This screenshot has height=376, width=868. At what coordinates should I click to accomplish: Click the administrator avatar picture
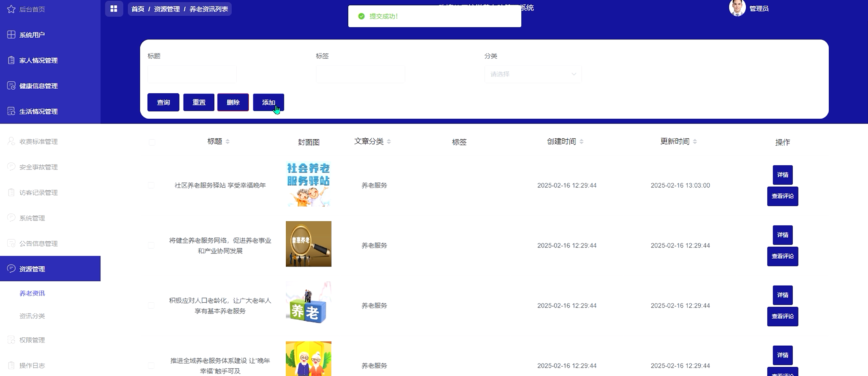click(x=737, y=8)
